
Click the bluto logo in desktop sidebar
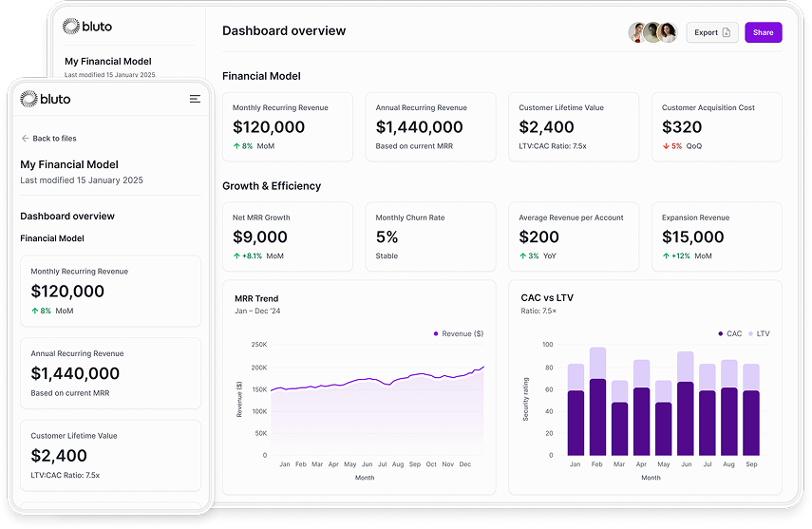tap(85, 26)
